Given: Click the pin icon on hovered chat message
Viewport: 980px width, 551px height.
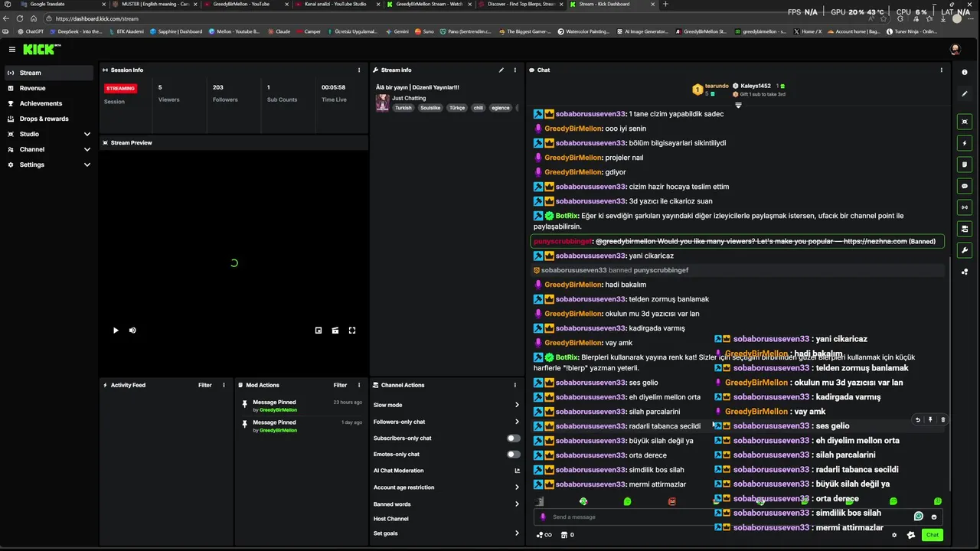Looking at the screenshot, I should (x=930, y=419).
